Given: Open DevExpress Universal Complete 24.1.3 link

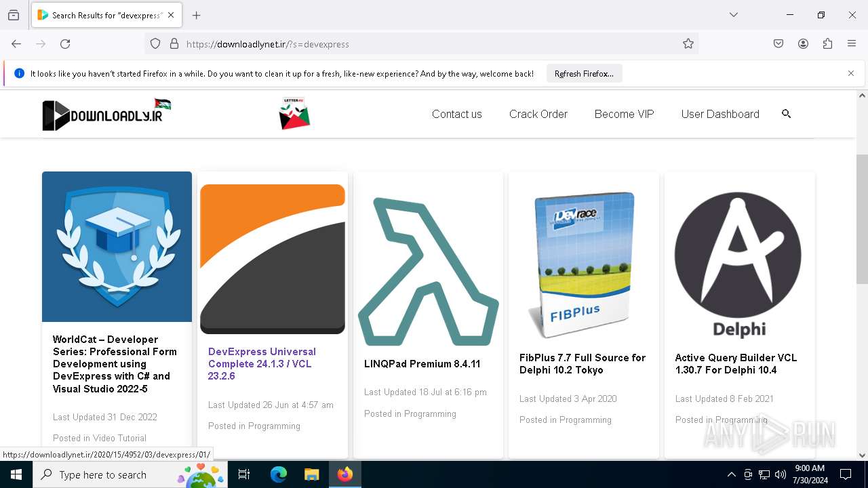Looking at the screenshot, I should [262, 364].
